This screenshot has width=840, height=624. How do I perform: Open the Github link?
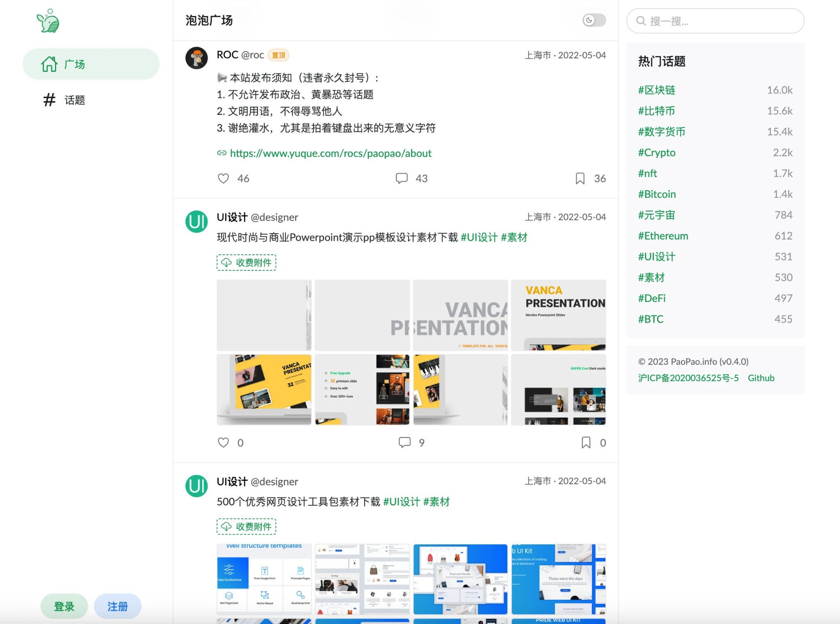[x=761, y=378]
